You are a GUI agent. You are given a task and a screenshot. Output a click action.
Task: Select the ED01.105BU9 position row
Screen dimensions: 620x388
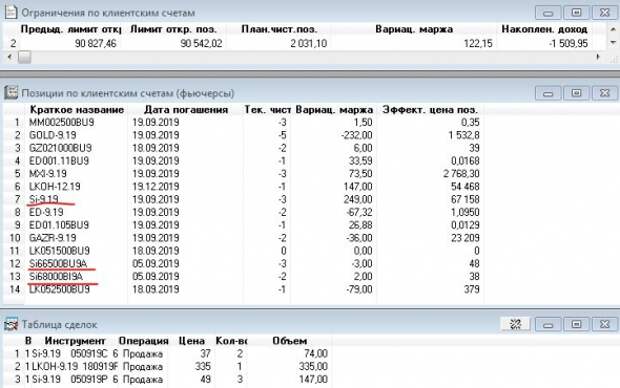coord(244,225)
